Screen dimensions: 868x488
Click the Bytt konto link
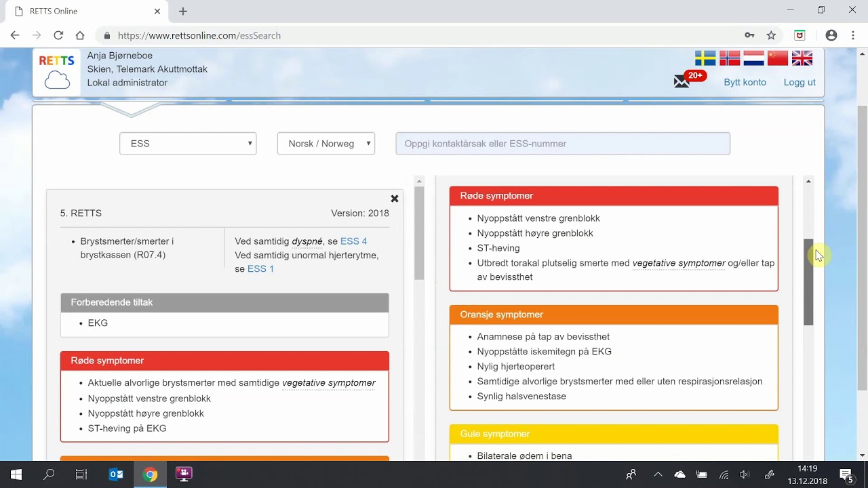tap(745, 82)
